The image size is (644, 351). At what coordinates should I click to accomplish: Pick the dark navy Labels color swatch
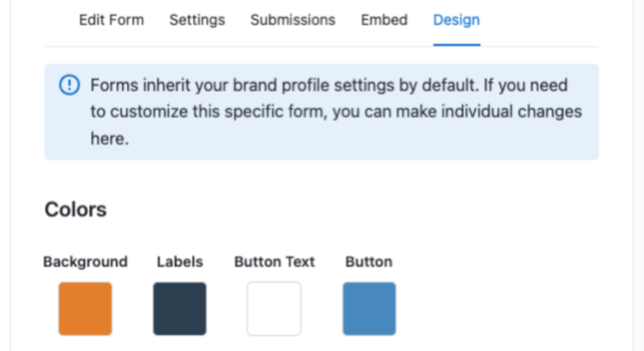pos(180,308)
